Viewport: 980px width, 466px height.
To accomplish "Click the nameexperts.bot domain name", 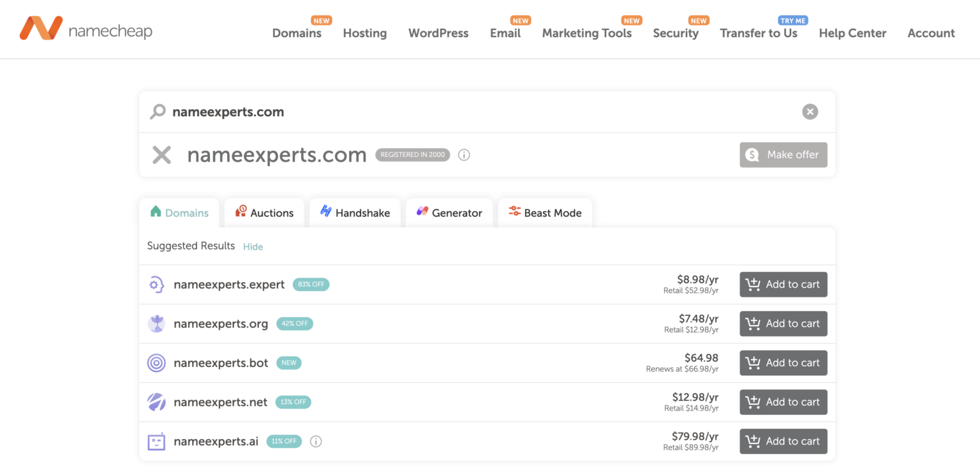I will (221, 363).
